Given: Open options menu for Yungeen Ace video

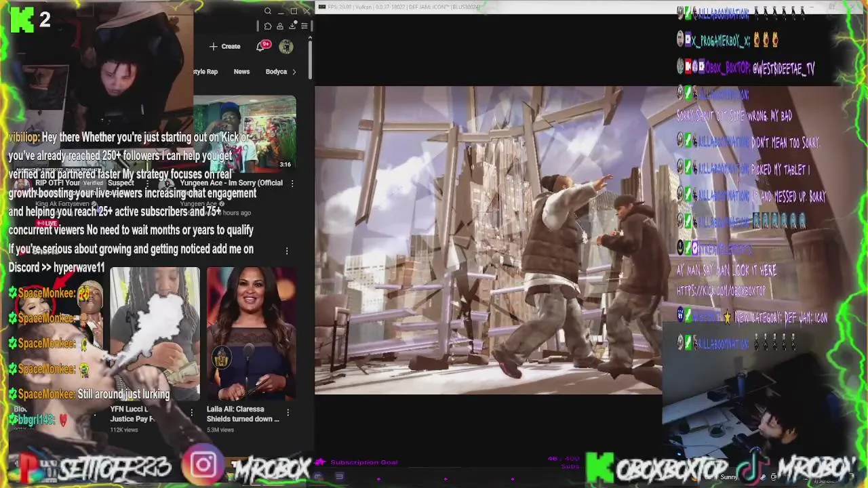Looking at the screenshot, I should point(292,184).
